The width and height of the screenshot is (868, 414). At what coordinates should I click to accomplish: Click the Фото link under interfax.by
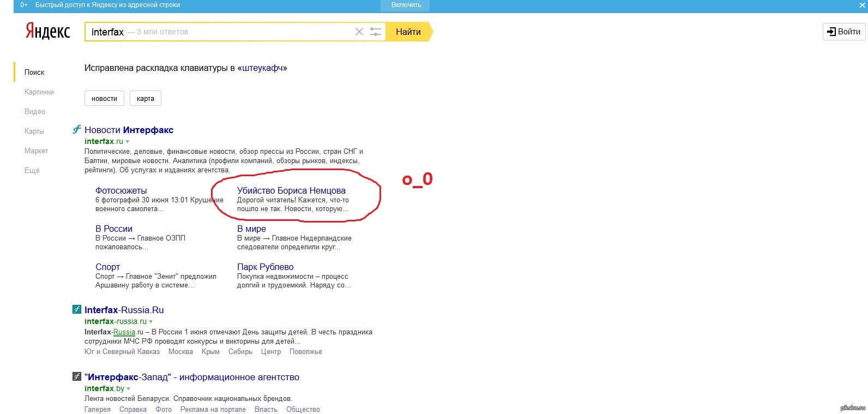coord(164,409)
